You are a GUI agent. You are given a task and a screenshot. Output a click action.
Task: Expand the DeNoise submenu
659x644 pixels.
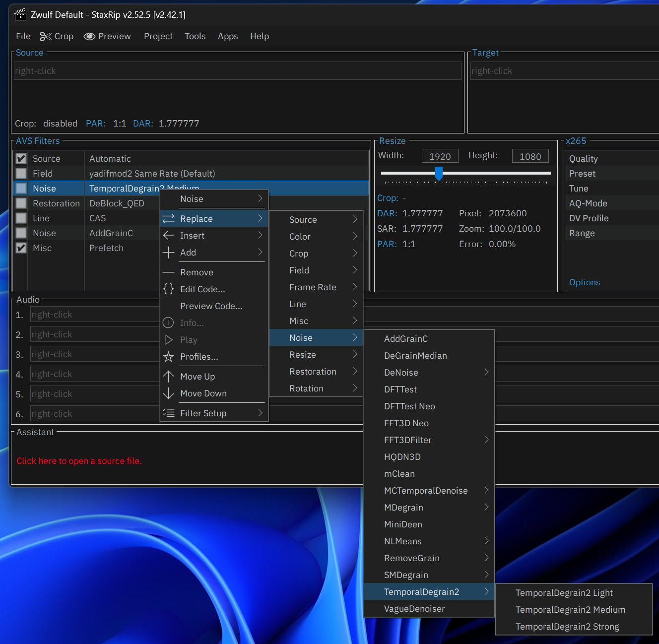point(429,373)
